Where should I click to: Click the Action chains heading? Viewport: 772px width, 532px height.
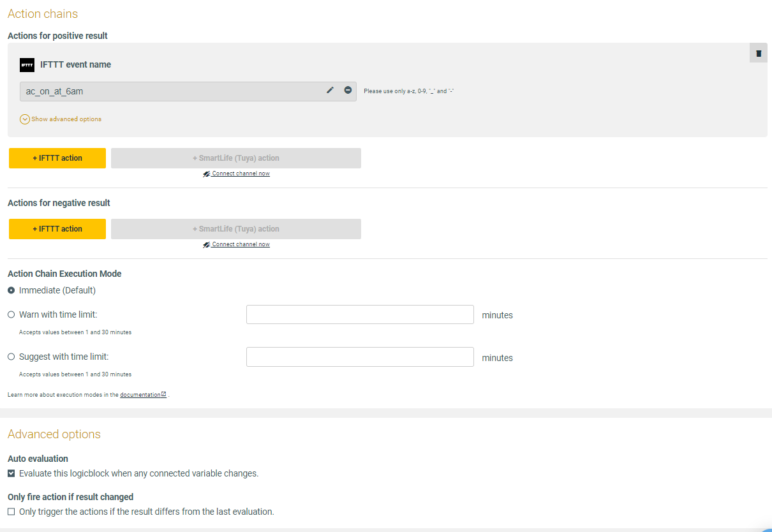[x=43, y=13]
